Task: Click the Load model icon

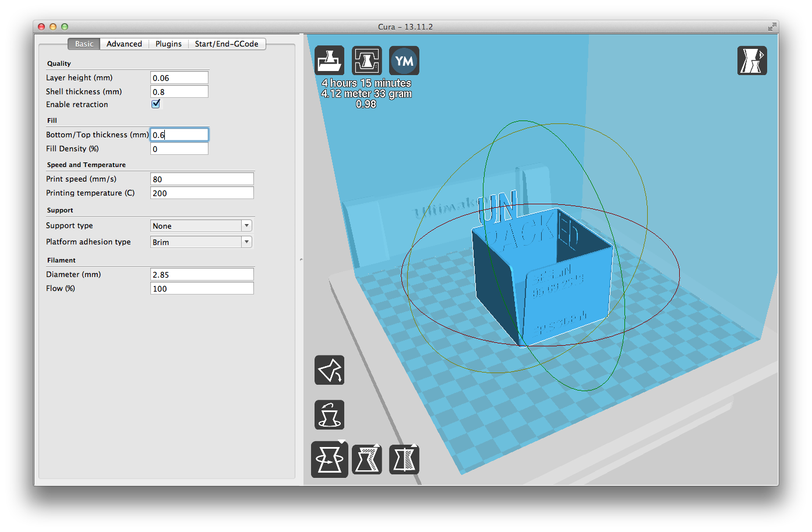Action: click(x=330, y=61)
